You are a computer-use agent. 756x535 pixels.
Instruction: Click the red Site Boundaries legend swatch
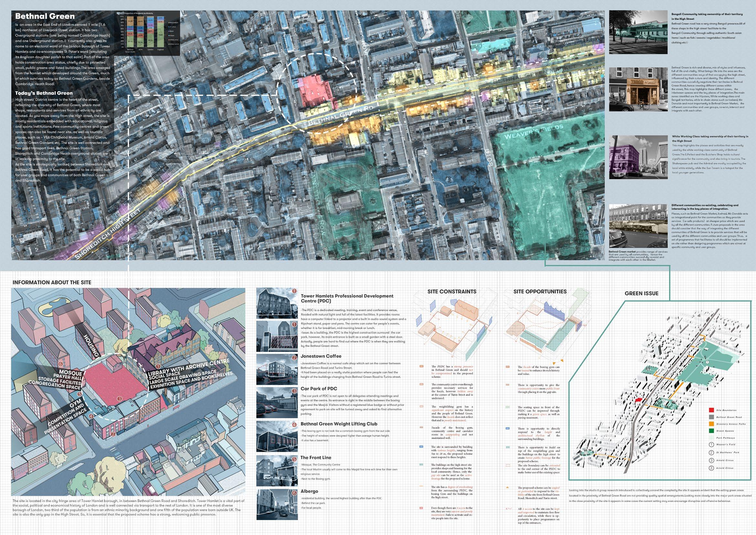(x=711, y=410)
